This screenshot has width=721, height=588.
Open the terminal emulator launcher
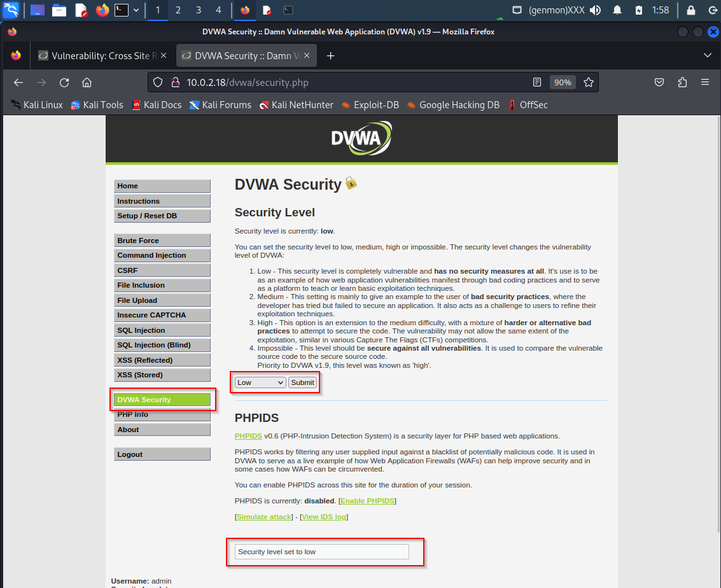pyautogui.click(x=122, y=10)
